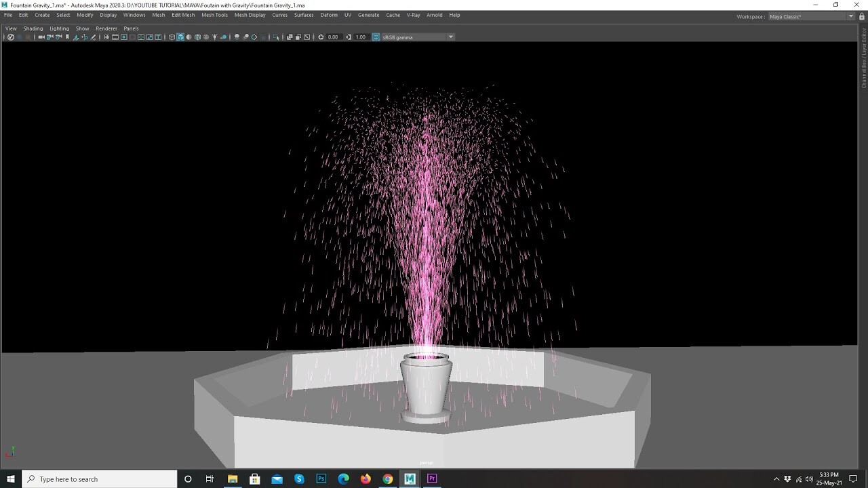
Task: Open the sRGB gamma view transform dropdown
Action: click(450, 37)
